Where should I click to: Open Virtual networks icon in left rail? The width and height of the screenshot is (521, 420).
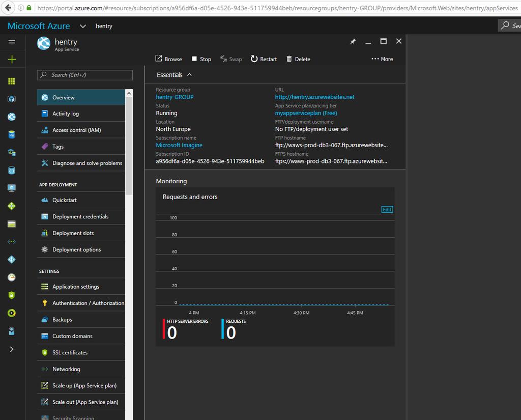tap(12, 242)
